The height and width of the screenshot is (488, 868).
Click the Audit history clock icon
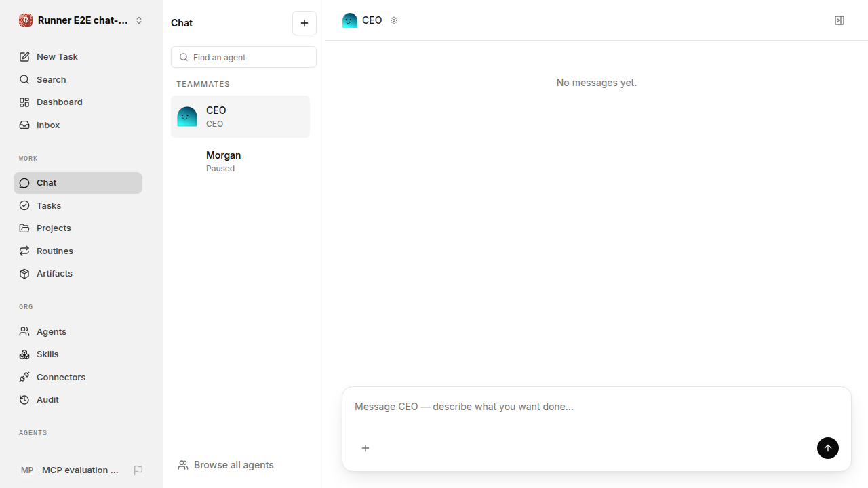pos(24,400)
